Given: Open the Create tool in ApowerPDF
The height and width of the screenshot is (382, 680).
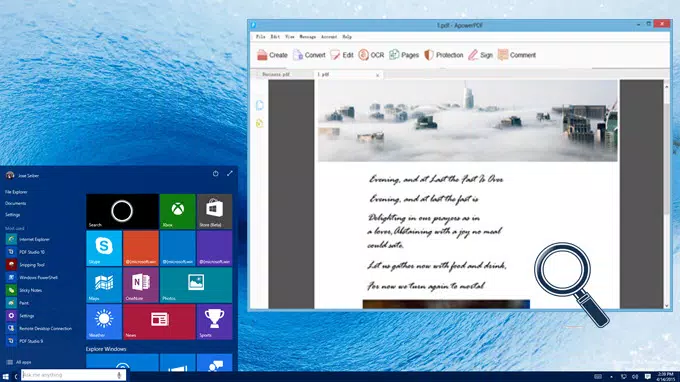Looking at the screenshot, I should [272, 55].
